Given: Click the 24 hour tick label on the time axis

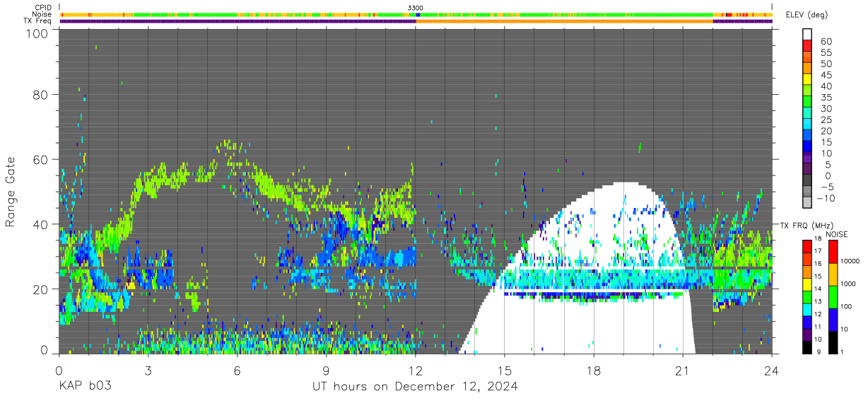Looking at the screenshot, I should [772, 371].
